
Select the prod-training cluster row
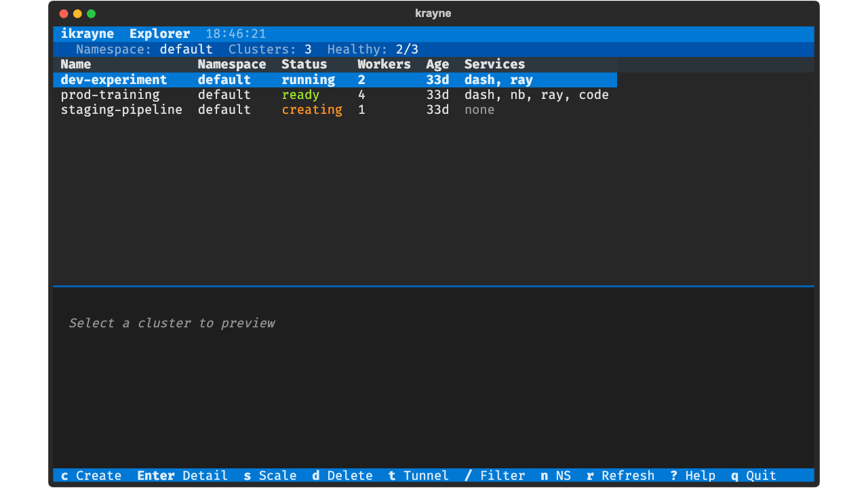tap(335, 95)
